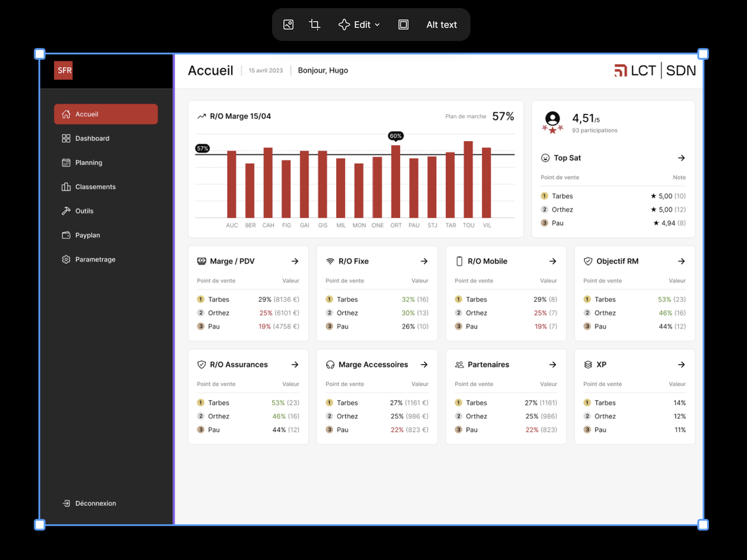Open the Accueil sidebar menu item
The height and width of the screenshot is (560, 747).
coord(106,114)
